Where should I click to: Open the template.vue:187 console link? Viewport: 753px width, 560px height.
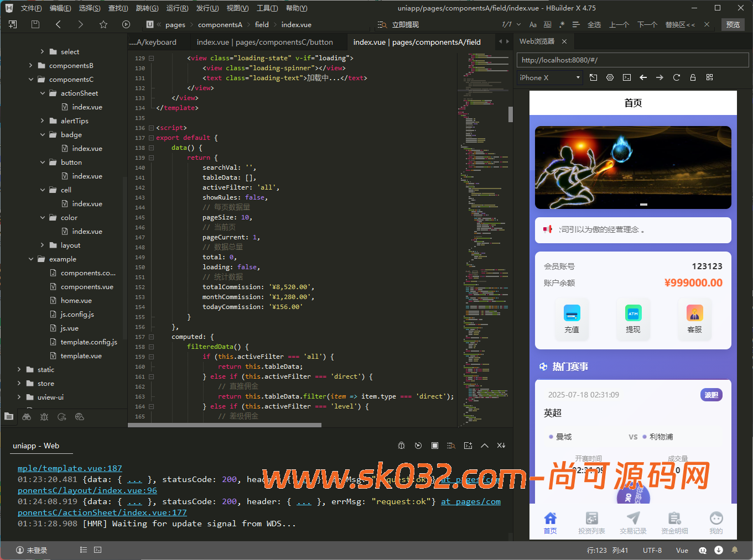[70, 468]
